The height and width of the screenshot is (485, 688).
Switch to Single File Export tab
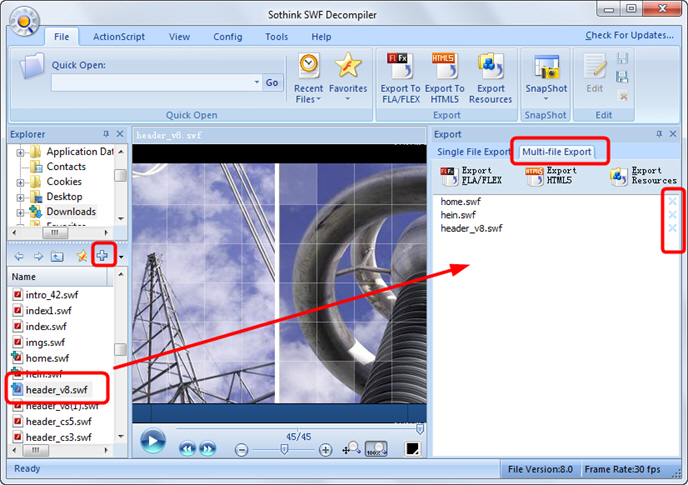click(473, 152)
